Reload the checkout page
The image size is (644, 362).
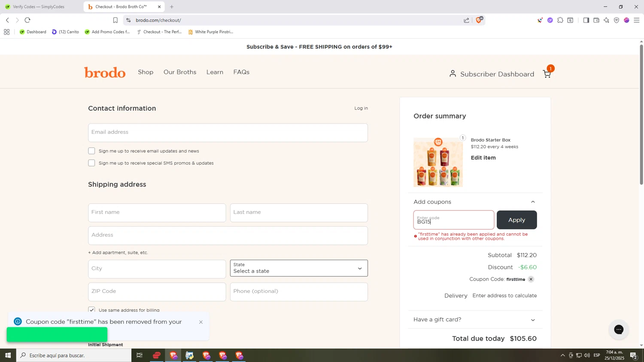click(27, 20)
